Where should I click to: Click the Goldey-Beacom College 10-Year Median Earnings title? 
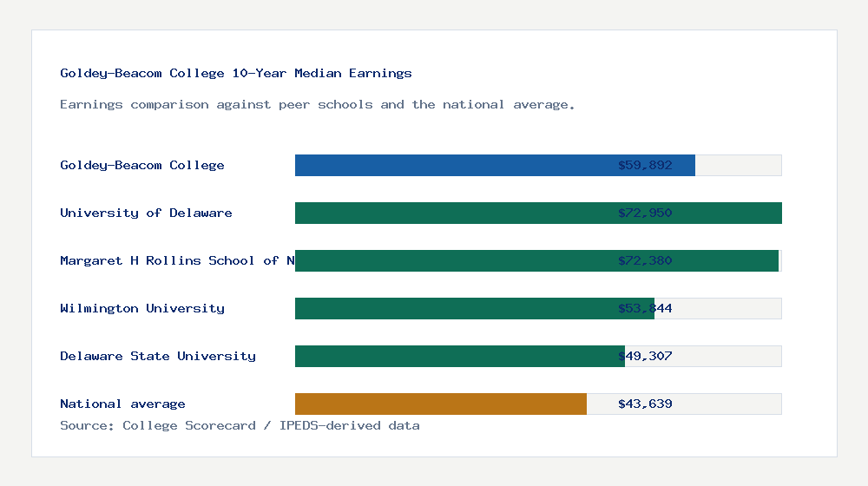pyautogui.click(x=236, y=73)
